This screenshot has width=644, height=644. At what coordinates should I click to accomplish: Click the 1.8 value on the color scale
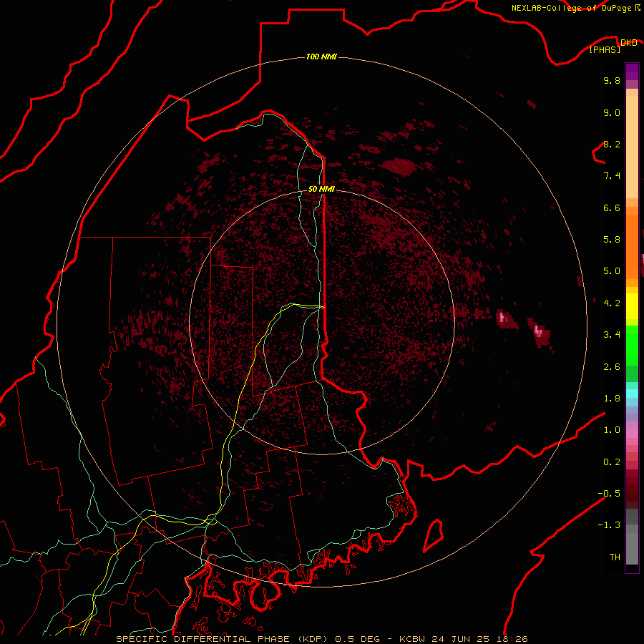click(612, 399)
